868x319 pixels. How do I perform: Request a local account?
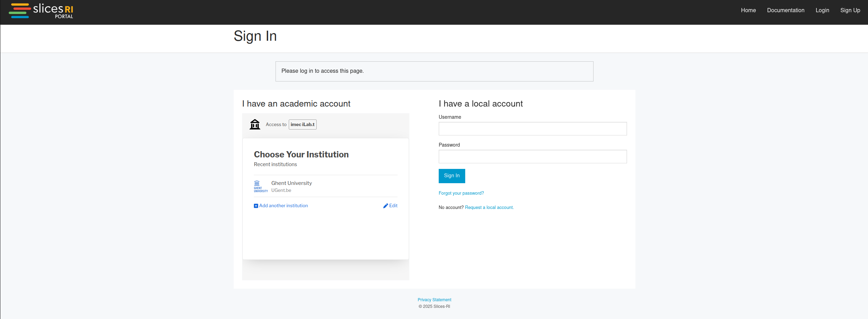click(x=489, y=207)
